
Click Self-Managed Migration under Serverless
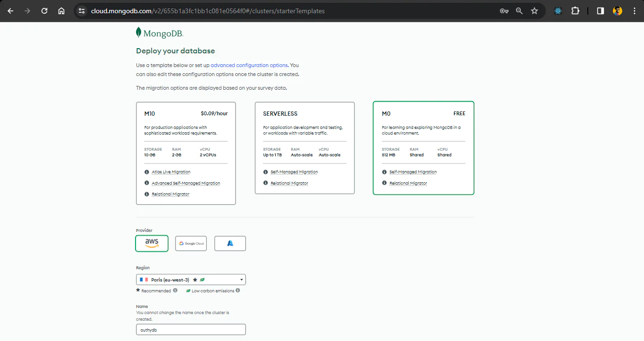(294, 172)
